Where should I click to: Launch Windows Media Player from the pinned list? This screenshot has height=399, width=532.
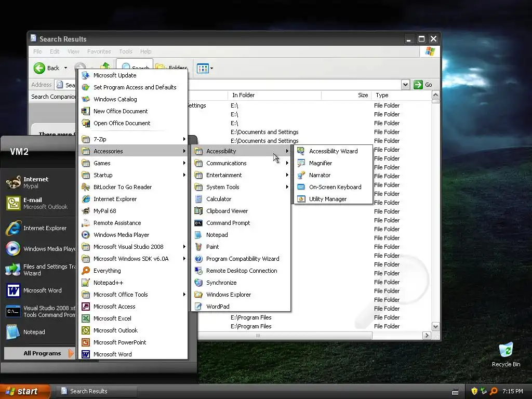pyautogui.click(x=39, y=249)
